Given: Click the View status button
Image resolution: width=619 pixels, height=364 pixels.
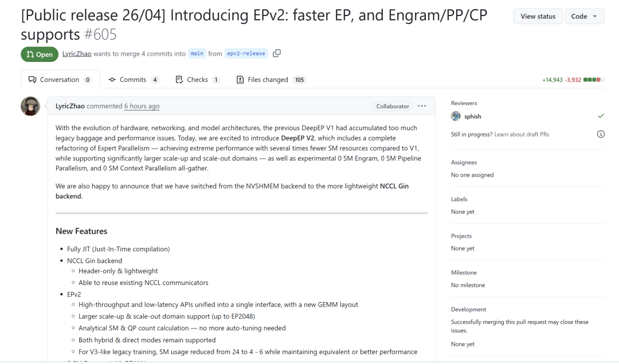Looking at the screenshot, I should tap(538, 17).
